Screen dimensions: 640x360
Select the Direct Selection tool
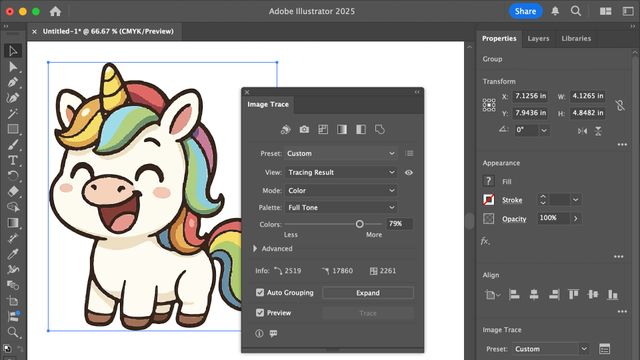pos(13,67)
